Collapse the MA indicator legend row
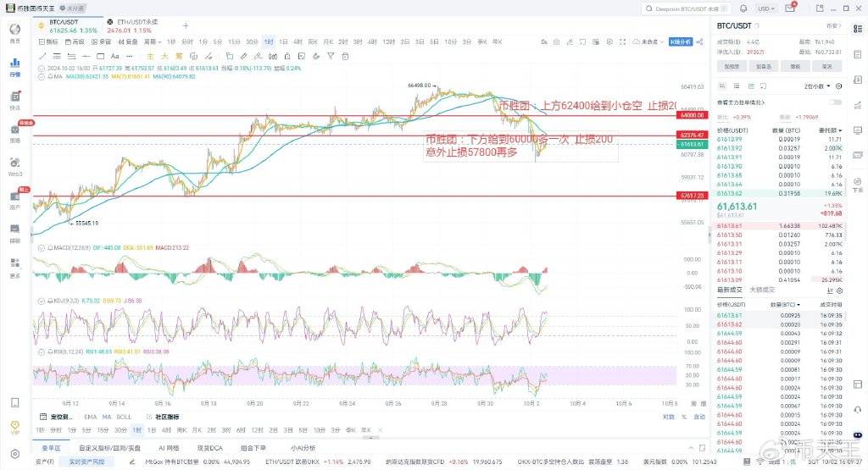 42,76
